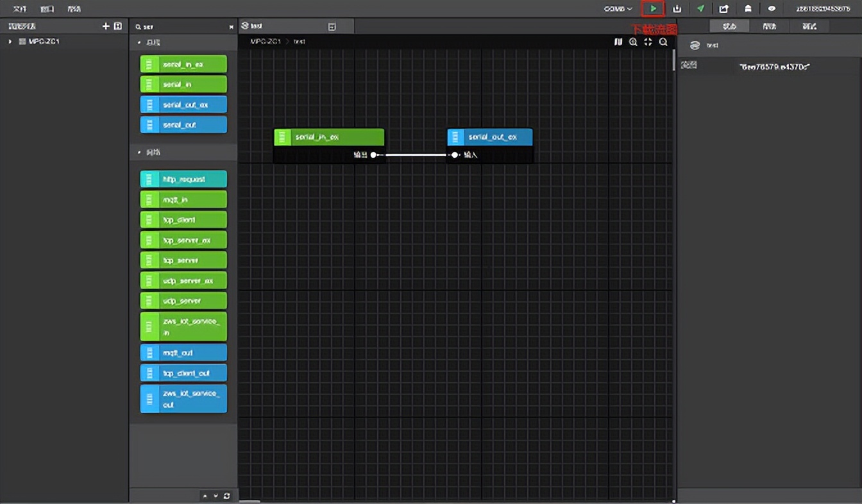Open the COM port dropdown
The height and width of the screenshot is (504, 862).
pos(618,9)
